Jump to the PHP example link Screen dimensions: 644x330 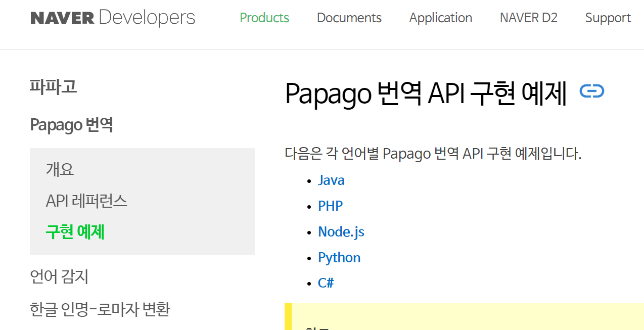tap(330, 206)
